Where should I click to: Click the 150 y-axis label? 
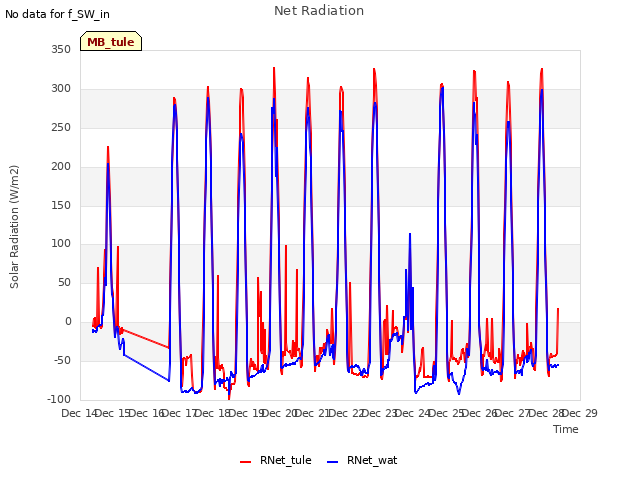tap(61, 205)
